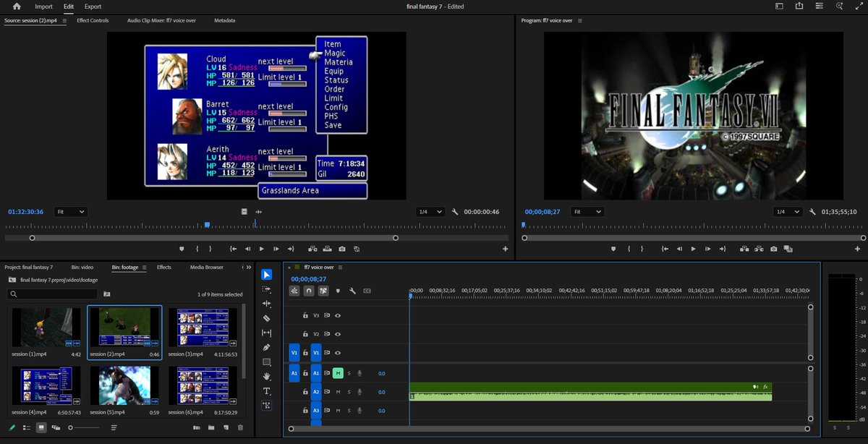Image resolution: width=868 pixels, height=444 pixels.
Task: Switch to Export workspace tab
Action: pos(93,7)
